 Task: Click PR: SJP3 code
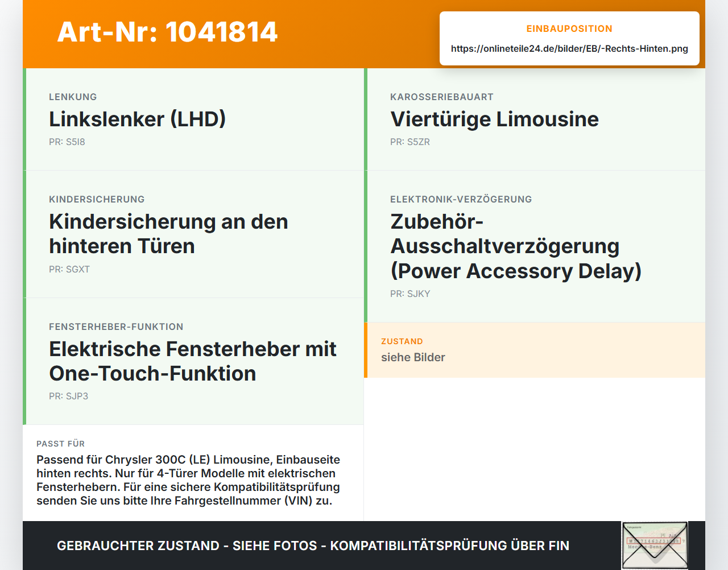point(69,396)
